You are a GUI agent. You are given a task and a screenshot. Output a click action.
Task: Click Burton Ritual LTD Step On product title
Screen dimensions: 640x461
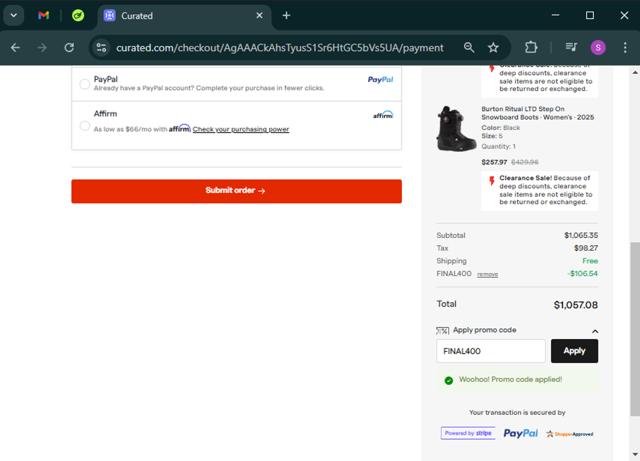tap(537, 113)
